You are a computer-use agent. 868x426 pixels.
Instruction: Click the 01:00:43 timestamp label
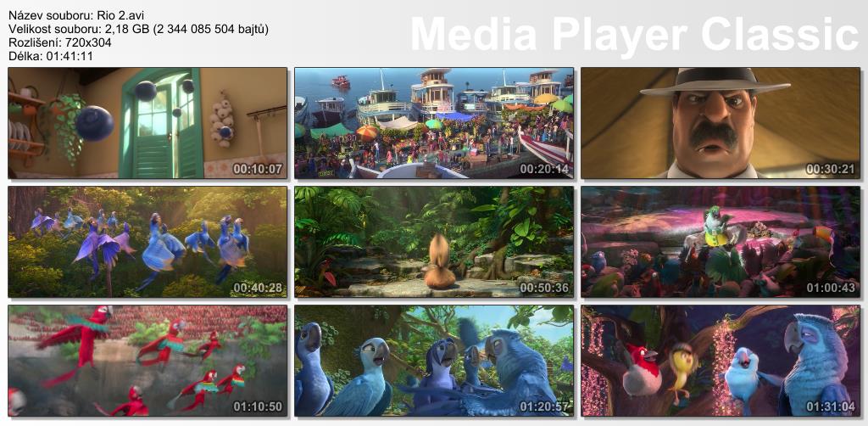tap(832, 288)
